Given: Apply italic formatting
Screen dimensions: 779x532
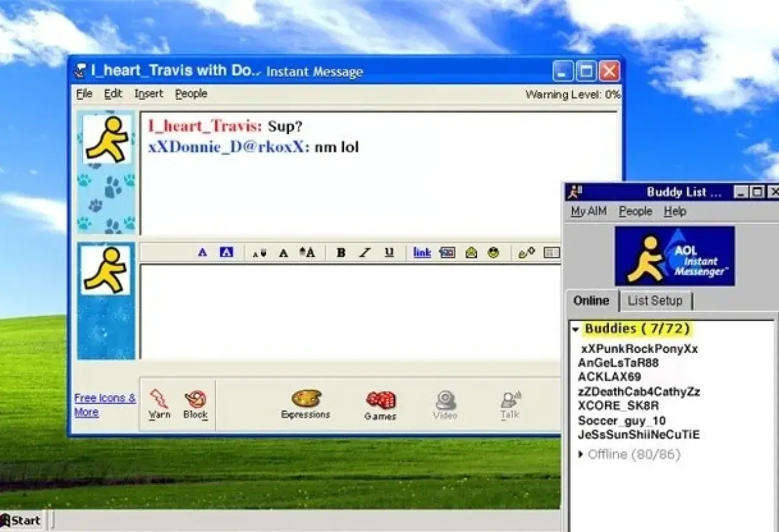Looking at the screenshot, I should (364, 252).
